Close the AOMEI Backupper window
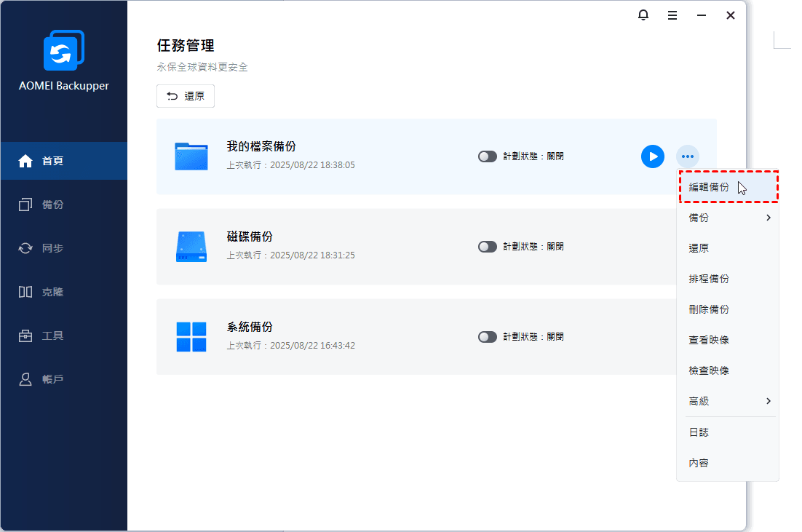This screenshot has height=532, width=802. [x=731, y=15]
